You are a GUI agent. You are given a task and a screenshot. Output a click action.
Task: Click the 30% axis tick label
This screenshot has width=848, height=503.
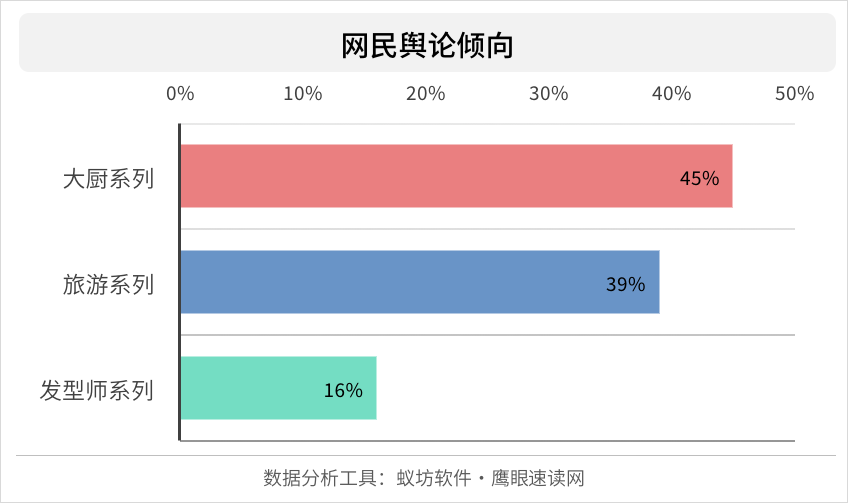pos(548,94)
